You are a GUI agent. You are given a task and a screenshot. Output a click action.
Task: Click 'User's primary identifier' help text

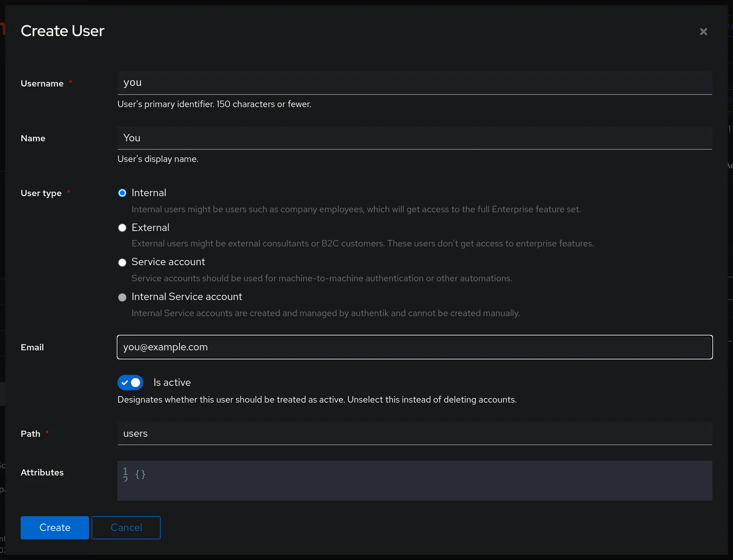(214, 104)
